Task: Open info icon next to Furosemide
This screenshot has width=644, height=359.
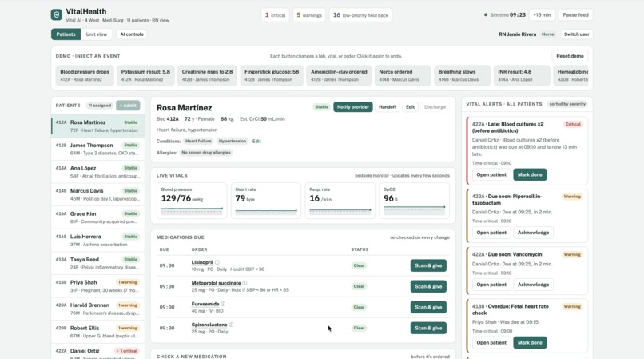Action: coord(223,304)
